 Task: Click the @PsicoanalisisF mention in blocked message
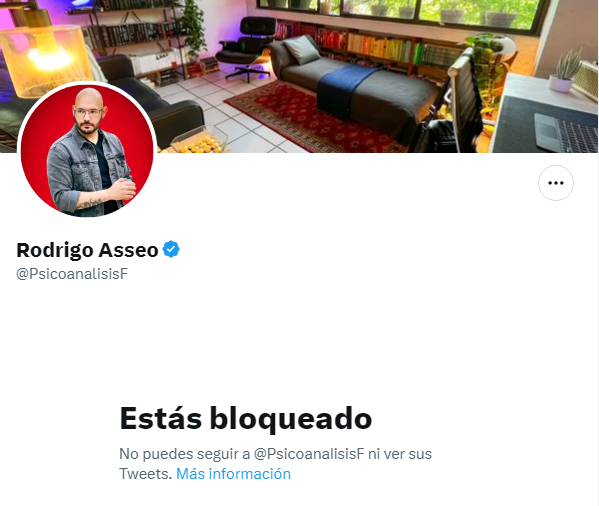[x=309, y=454]
